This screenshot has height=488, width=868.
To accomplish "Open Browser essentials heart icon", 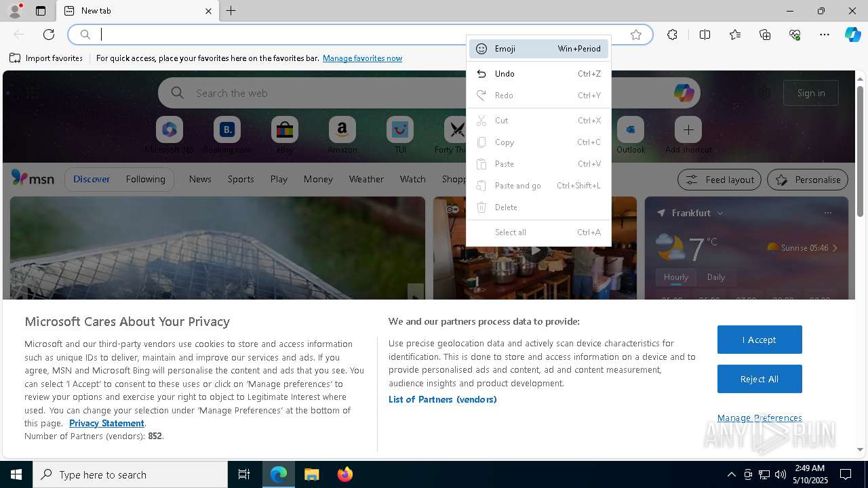I will (795, 35).
